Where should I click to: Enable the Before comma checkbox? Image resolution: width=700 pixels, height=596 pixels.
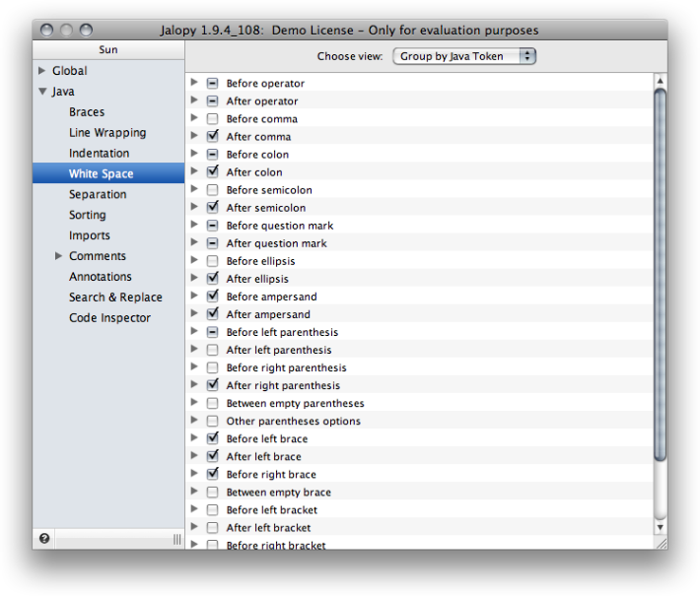[213, 119]
